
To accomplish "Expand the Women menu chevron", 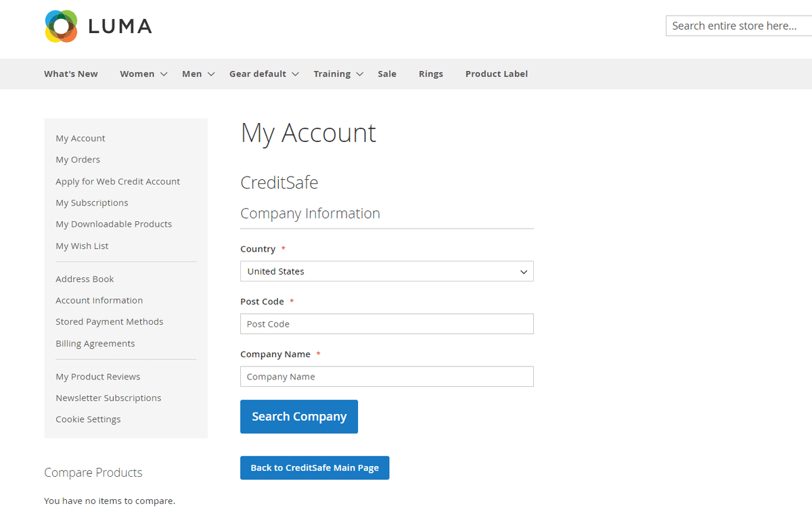I will click(164, 74).
